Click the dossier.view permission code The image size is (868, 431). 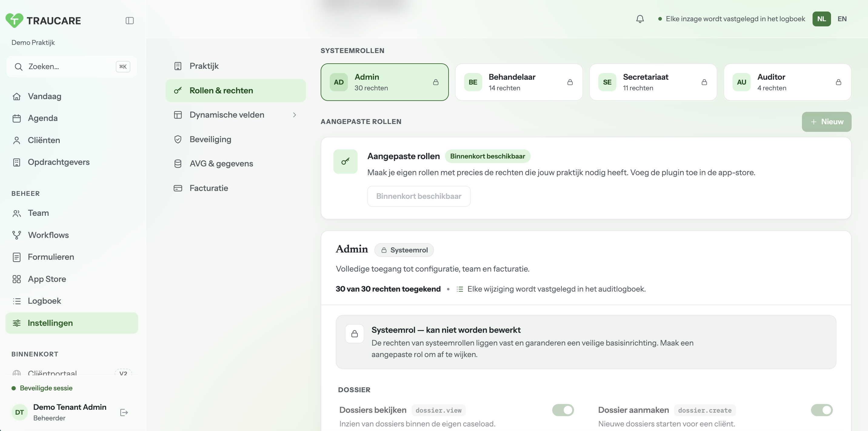438,410
